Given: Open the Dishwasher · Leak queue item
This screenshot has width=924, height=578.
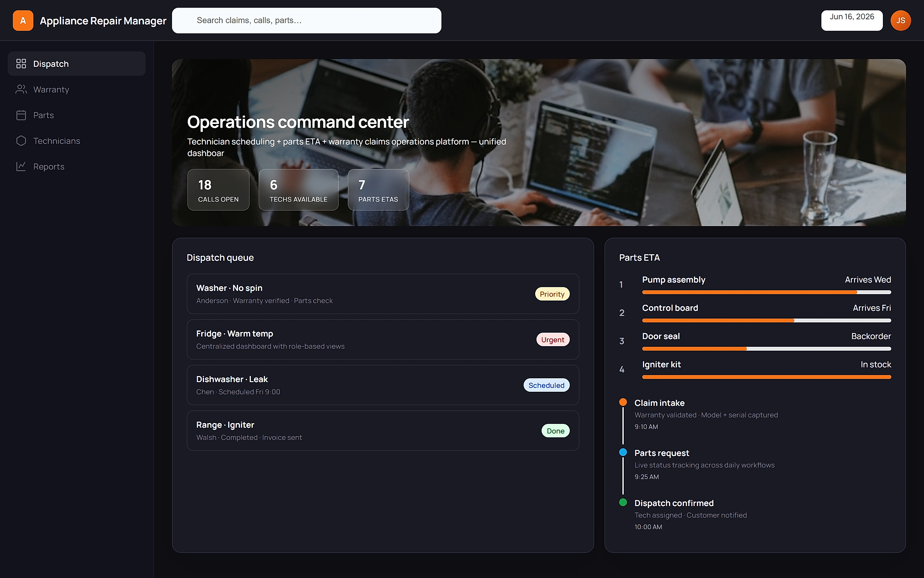Looking at the screenshot, I should coord(382,385).
